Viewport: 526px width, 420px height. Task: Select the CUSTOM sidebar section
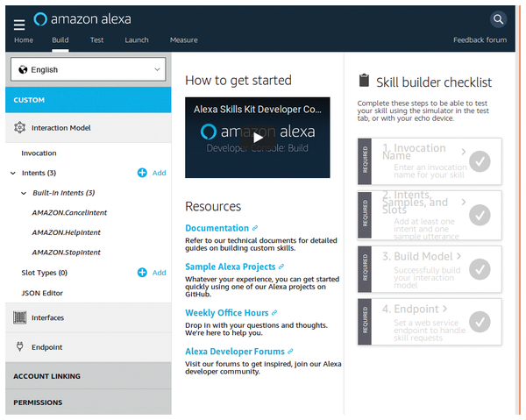click(x=89, y=100)
